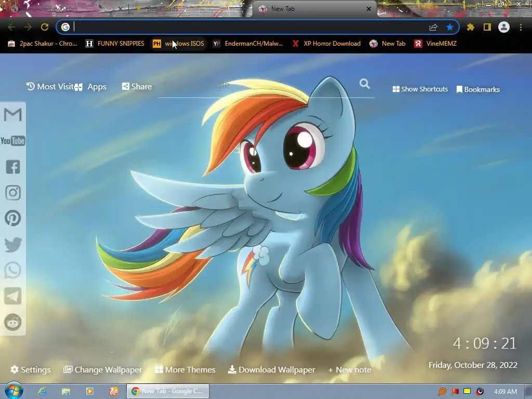Viewport: 532px width, 399px height.
Task: Open the Bookmarks list on page
Action: tap(478, 89)
